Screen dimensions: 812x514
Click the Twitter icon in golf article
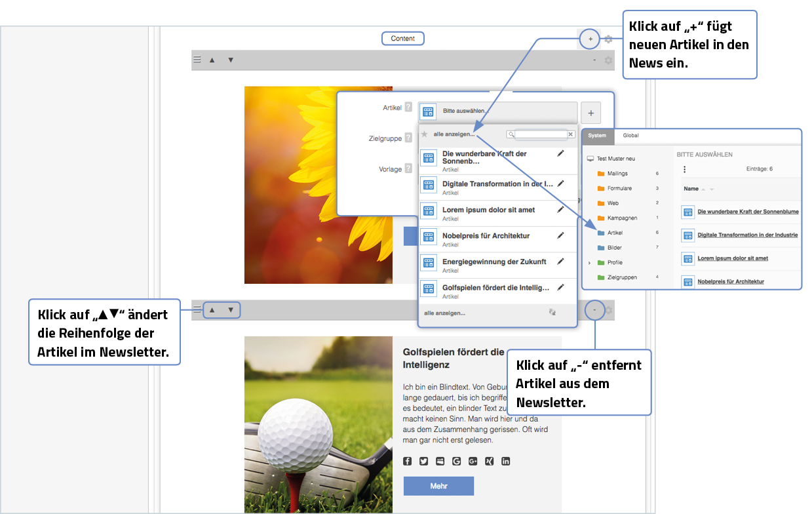pyautogui.click(x=423, y=461)
